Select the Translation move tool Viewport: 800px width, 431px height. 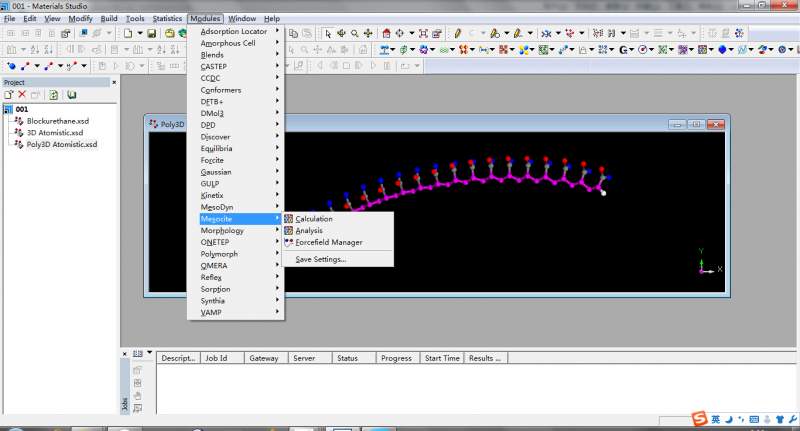[x=367, y=34]
